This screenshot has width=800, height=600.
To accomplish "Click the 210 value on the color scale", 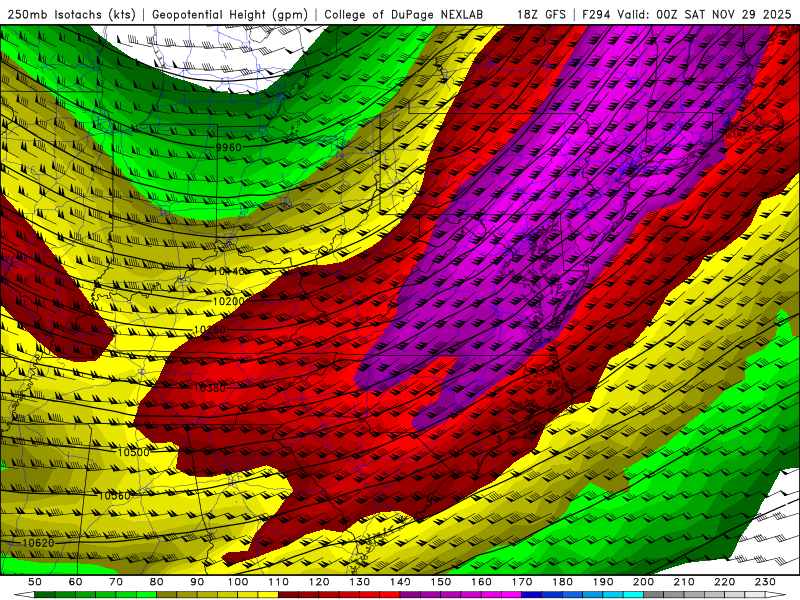I will 684,582.
